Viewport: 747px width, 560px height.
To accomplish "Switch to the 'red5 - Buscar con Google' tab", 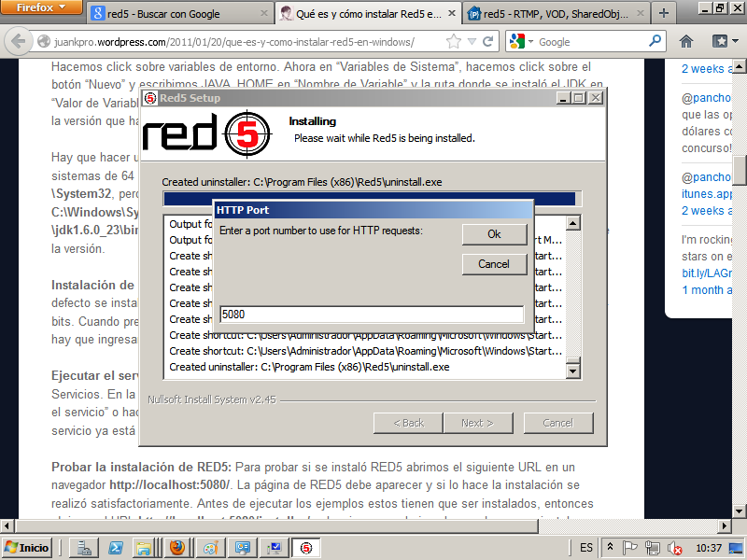I will pos(180,14).
